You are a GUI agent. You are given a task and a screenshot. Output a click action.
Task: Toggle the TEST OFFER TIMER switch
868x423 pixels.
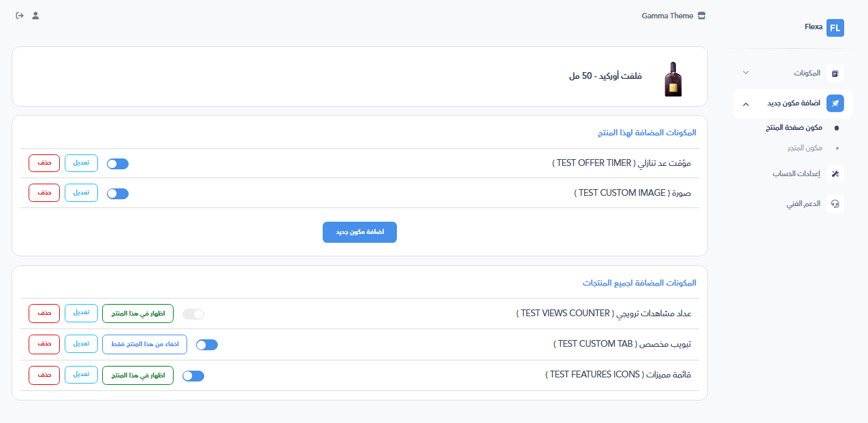click(118, 164)
